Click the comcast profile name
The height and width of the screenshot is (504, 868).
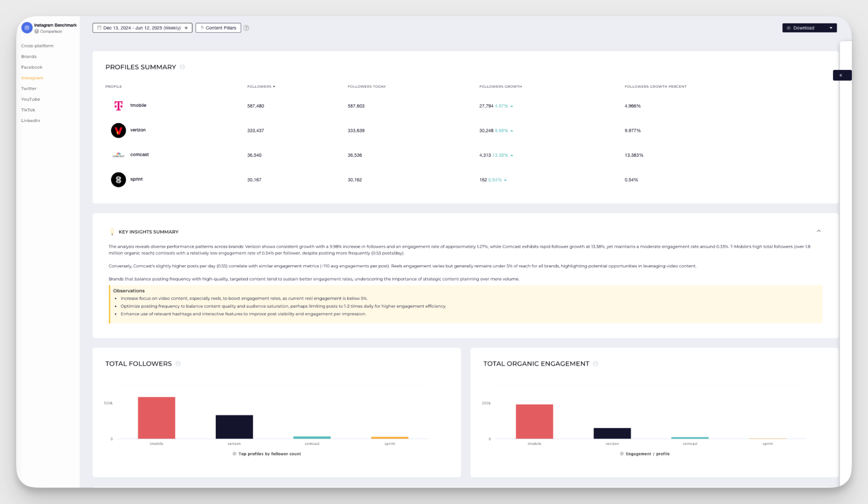[x=139, y=155]
